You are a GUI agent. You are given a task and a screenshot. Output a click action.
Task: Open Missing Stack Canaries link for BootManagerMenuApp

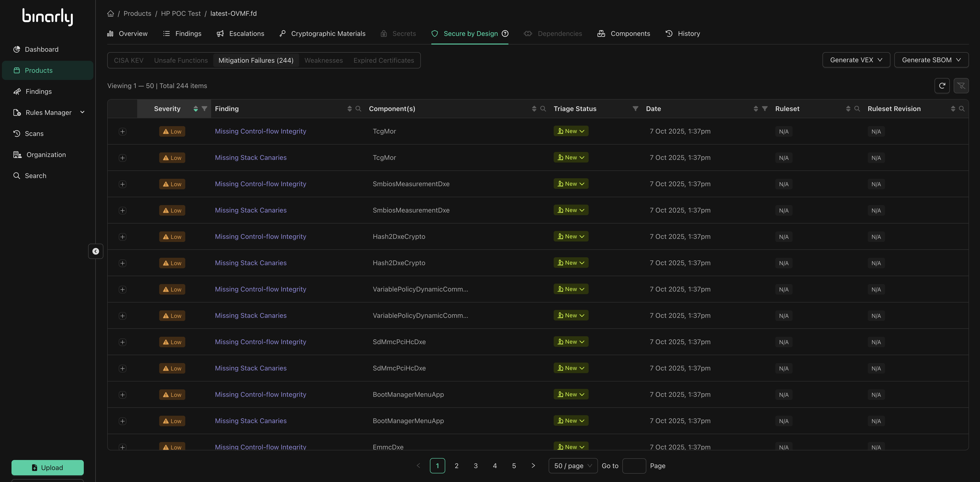click(x=250, y=421)
